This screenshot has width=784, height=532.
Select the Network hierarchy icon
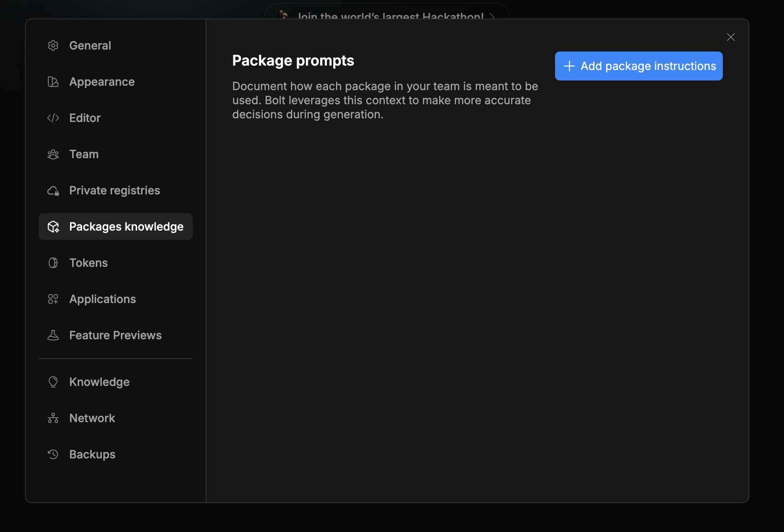53,418
